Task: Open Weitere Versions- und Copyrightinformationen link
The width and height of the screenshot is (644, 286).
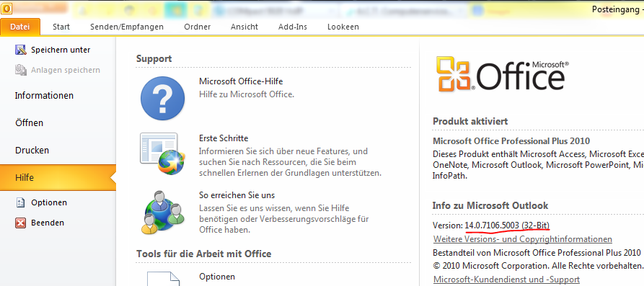Action: pyautogui.click(x=523, y=239)
